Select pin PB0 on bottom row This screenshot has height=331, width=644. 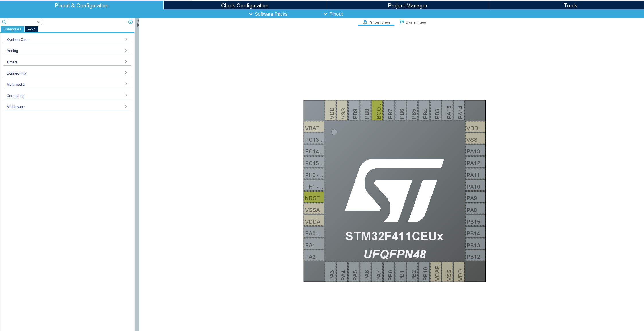(389, 272)
